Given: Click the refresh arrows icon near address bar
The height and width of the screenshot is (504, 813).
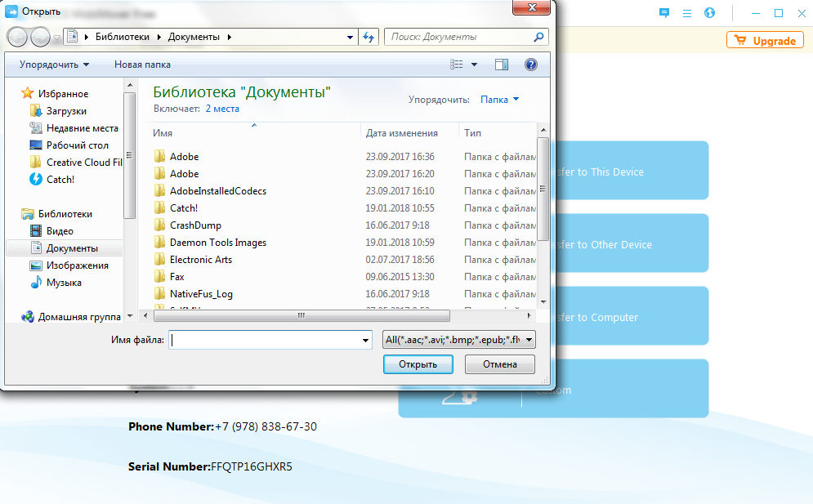Looking at the screenshot, I should (x=369, y=37).
